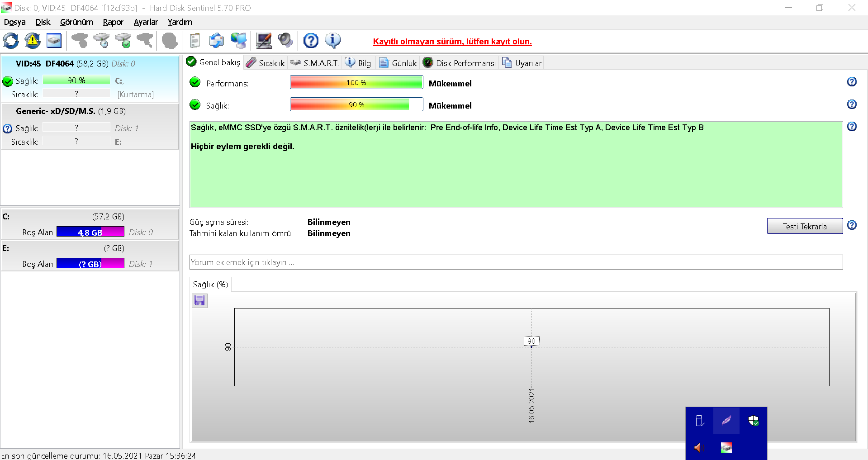The height and width of the screenshot is (460, 868).
Task: Select the Sağlık (%) chart tab
Action: 210,285
